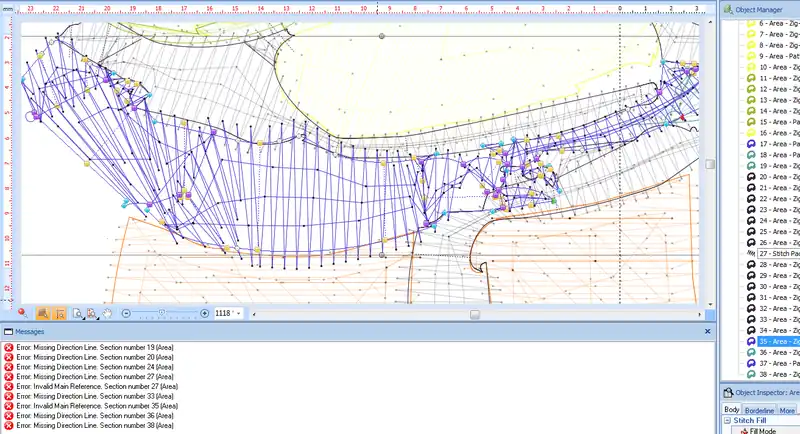Click the zoom out minus button
This screenshot has width=800, height=434.
pyautogui.click(x=126, y=313)
